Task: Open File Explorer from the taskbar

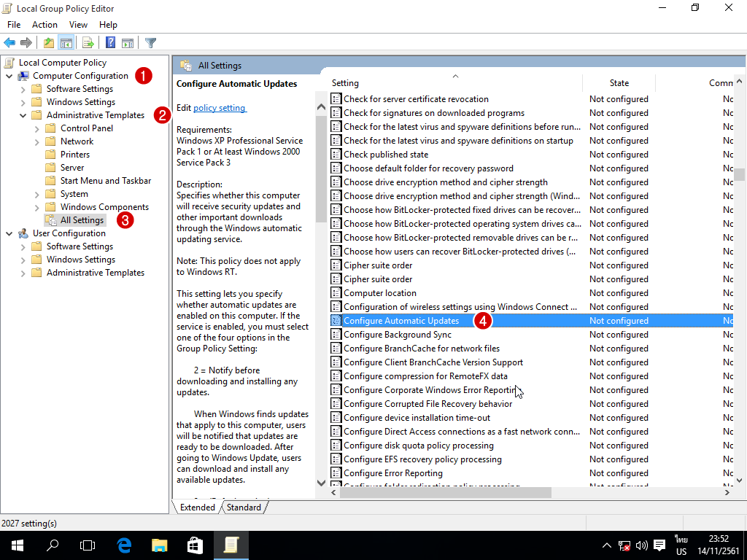Action: (160, 545)
